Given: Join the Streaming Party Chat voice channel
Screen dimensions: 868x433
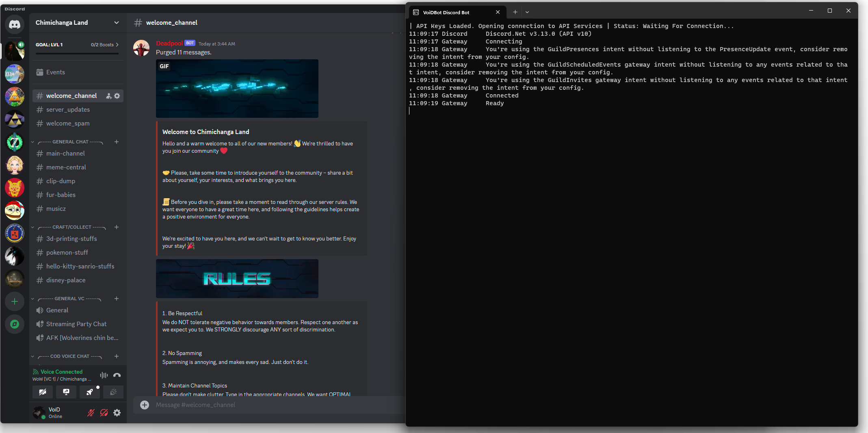Looking at the screenshot, I should click(x=78, y=324).
